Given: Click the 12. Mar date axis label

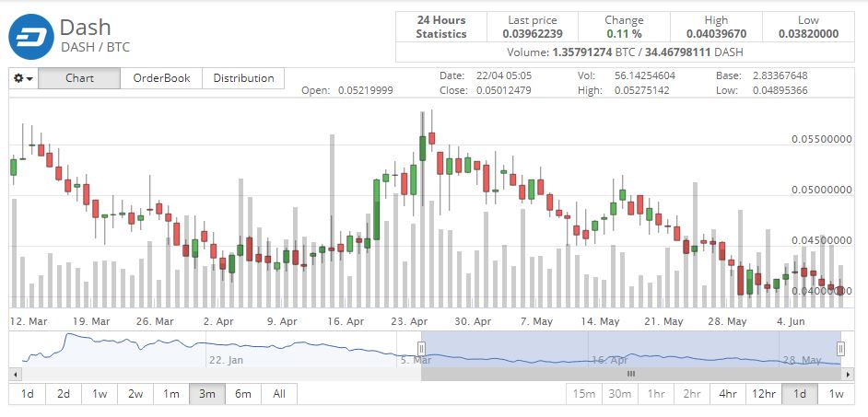Looking at the screenshot, I should 29,321.
